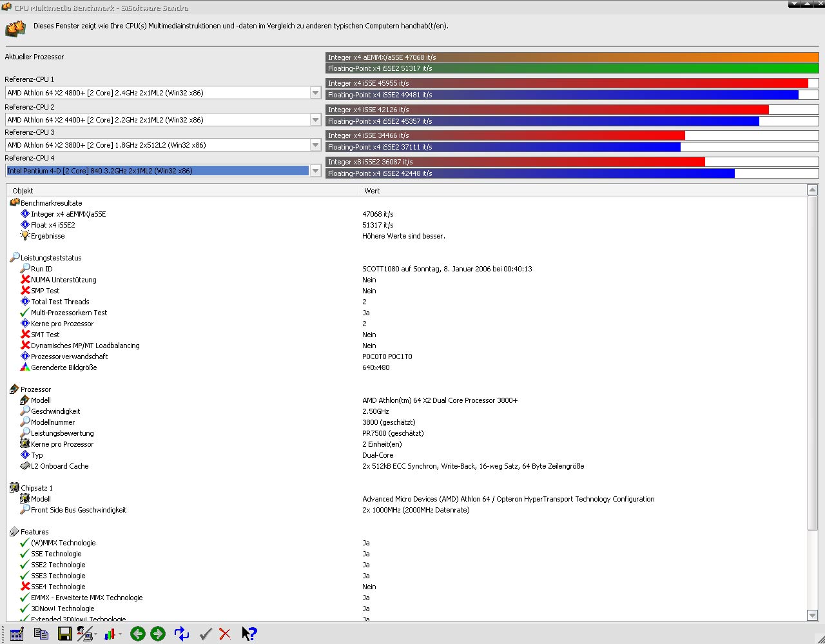This screenshot has height=644, width=825.
Task: Click the CPU benchmark icon at top left
Action: pos(15,28)
